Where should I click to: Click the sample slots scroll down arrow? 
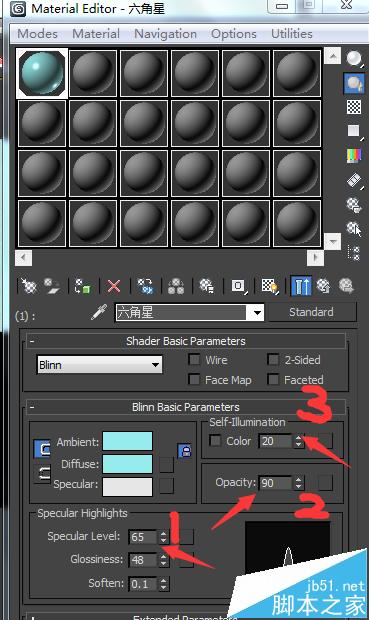(x=333, y=241)
